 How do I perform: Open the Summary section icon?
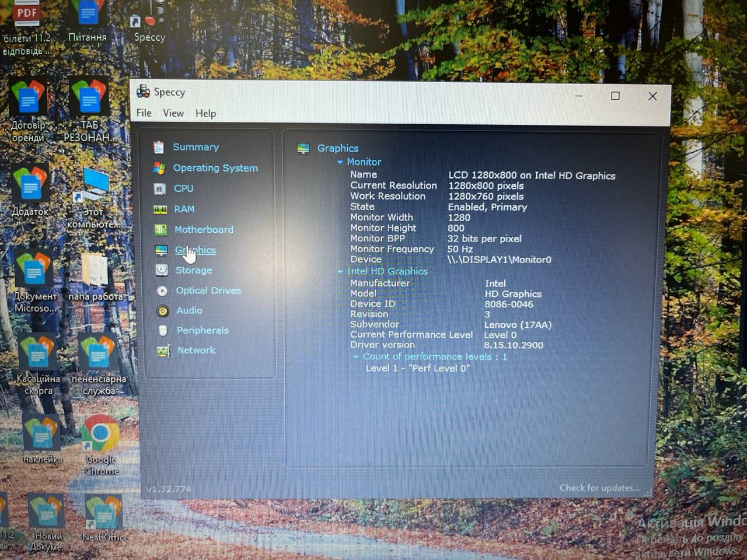pyautogui.click(x=159, y=147)
